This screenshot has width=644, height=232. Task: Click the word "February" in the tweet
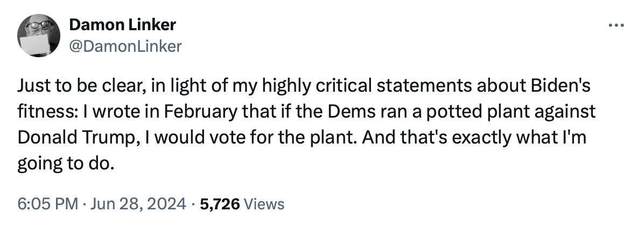tap(201, 112)
